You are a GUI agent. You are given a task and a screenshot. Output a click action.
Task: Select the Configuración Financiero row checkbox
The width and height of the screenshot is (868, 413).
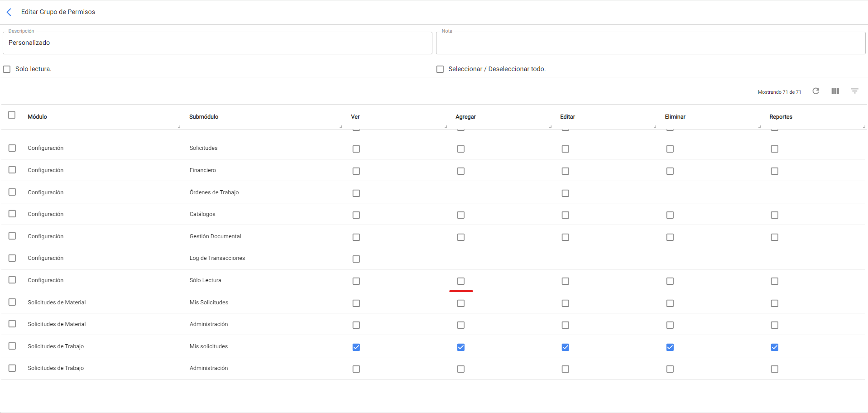pos(12,170)
